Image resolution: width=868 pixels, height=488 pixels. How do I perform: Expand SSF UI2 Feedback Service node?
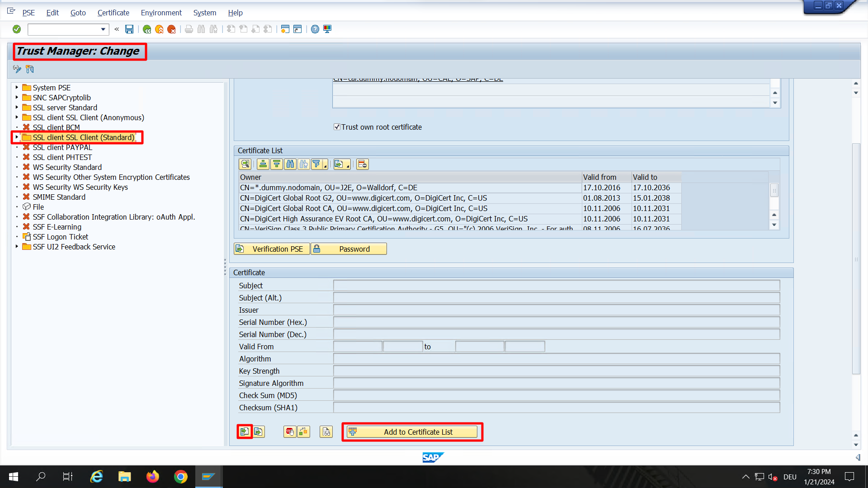tap(17, 246)
